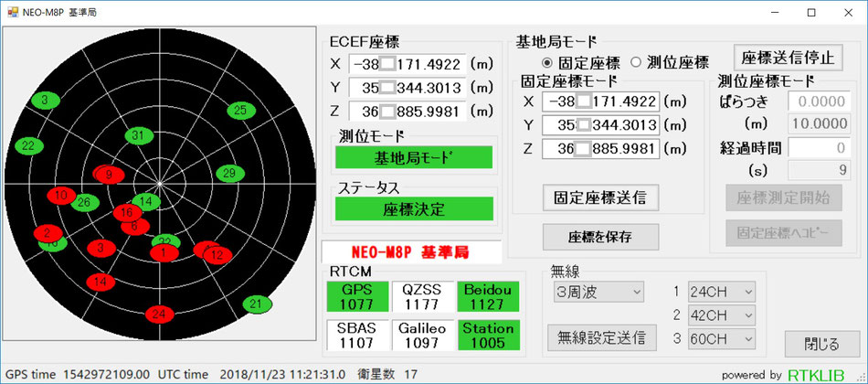Select green satellite 14 near plot center
Screen dimensions: 868x384
(146, 202)
